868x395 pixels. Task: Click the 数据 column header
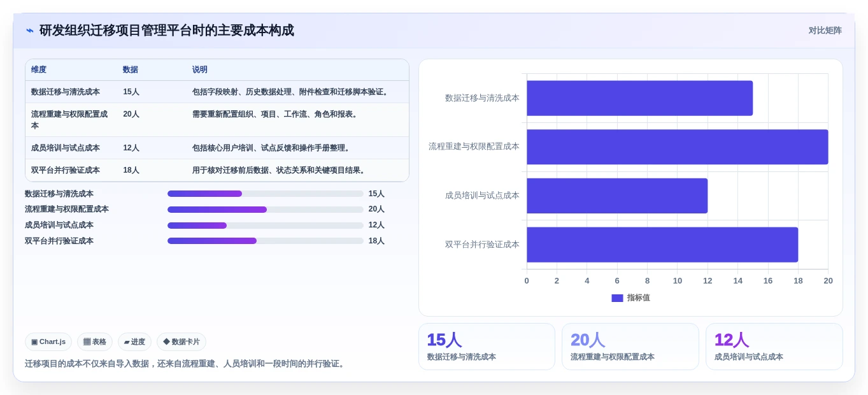coord(131,70)
